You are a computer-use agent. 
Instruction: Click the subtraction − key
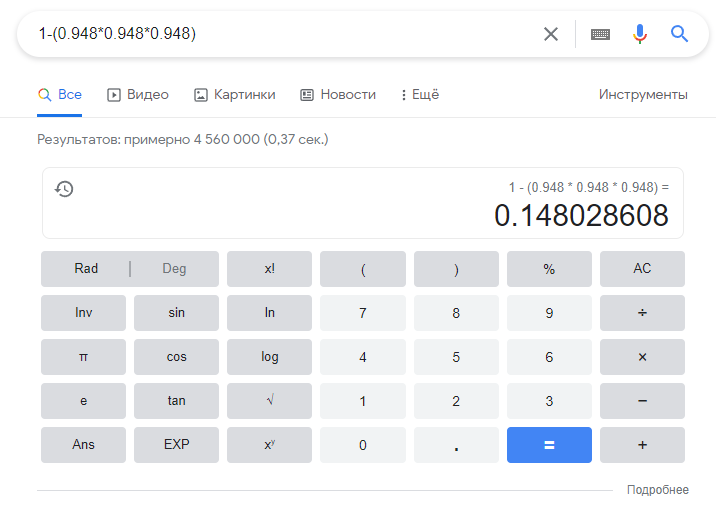(x=642, y=401)
